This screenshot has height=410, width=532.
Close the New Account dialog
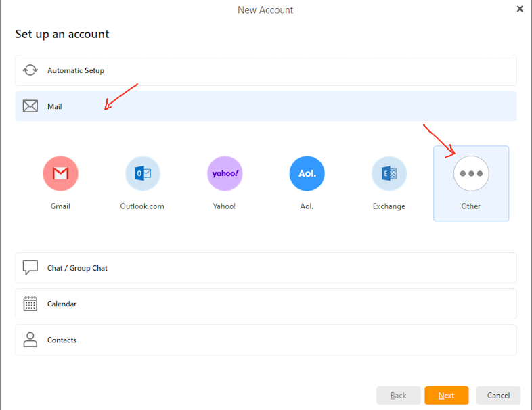click(x=520, y=9)
